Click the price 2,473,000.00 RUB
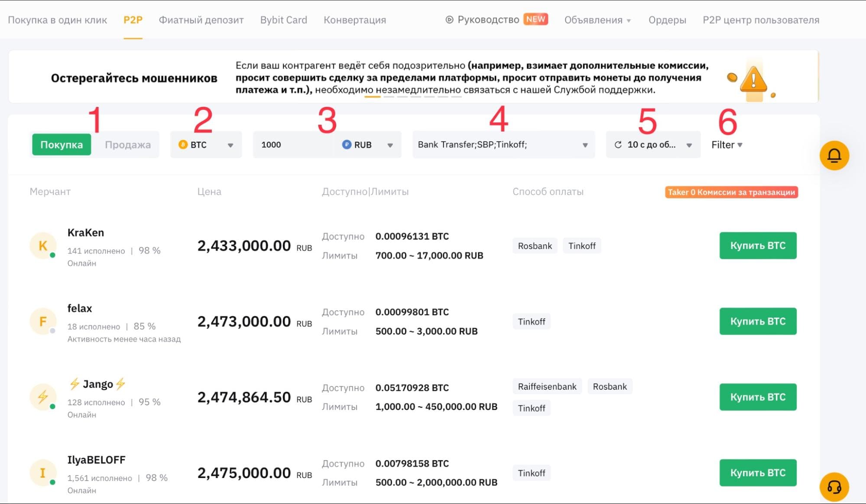The width and height of the screenshot is (866, 504). pyautogui.click(x=255, y=322)
